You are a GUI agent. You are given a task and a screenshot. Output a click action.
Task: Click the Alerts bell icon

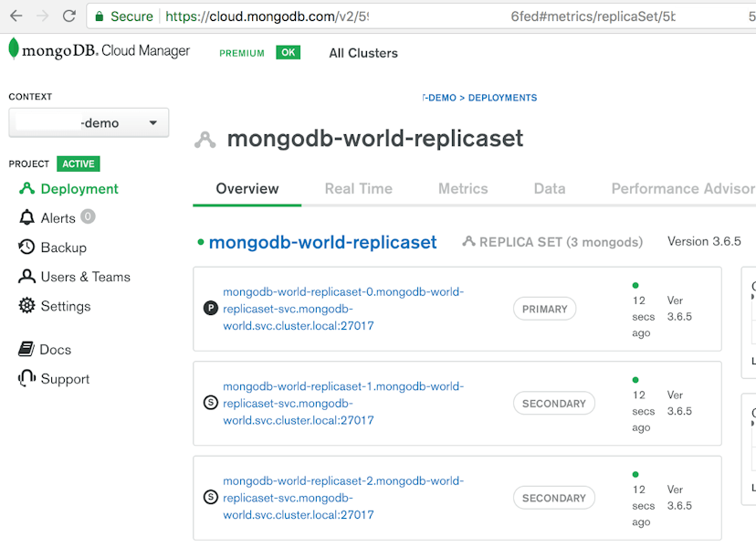27,217
